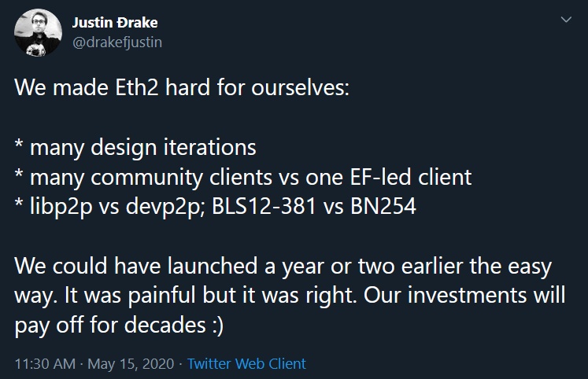The width and height of the screenshot is (588, 379).
Task: Click the word 'Eth2' in the tweet
Action: [x=136, y=87]
